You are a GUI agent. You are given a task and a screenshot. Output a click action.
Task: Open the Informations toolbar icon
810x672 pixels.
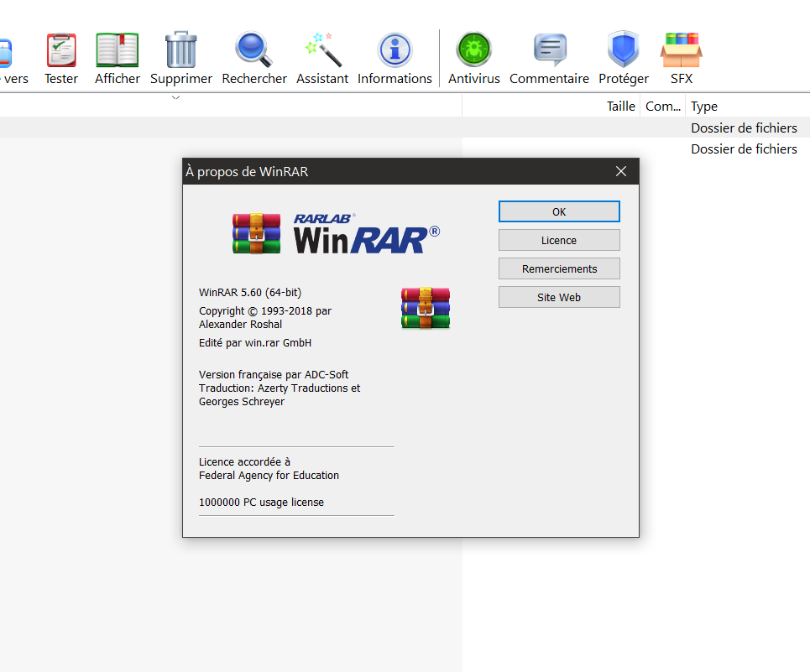coord(395,51)
